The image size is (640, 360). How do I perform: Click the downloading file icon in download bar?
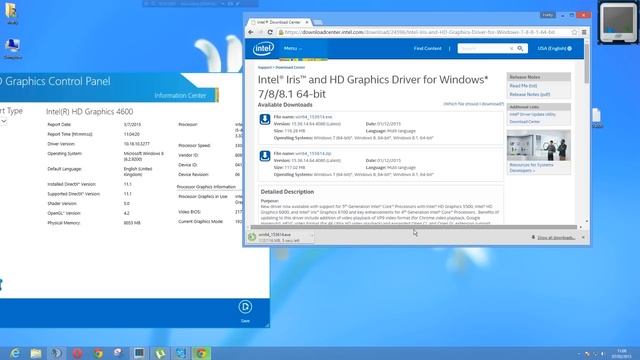pos(252,237)
